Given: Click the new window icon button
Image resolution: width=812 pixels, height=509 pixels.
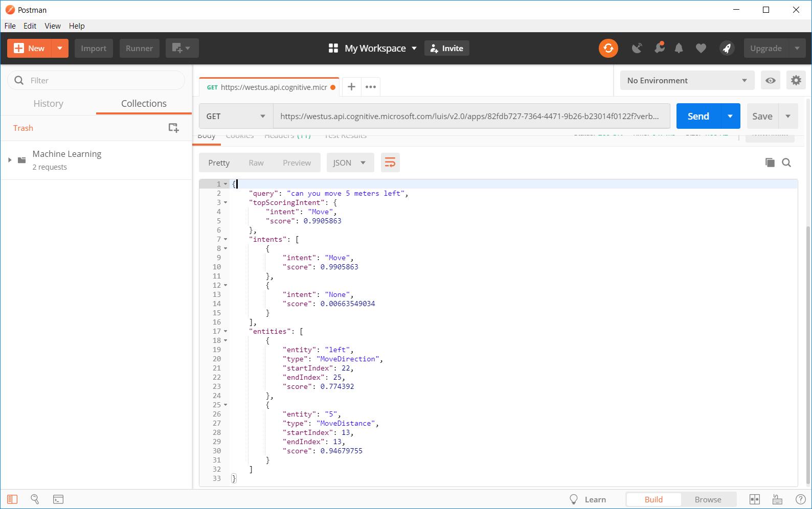Looking at the screenshot, I should tap(182, 48).
